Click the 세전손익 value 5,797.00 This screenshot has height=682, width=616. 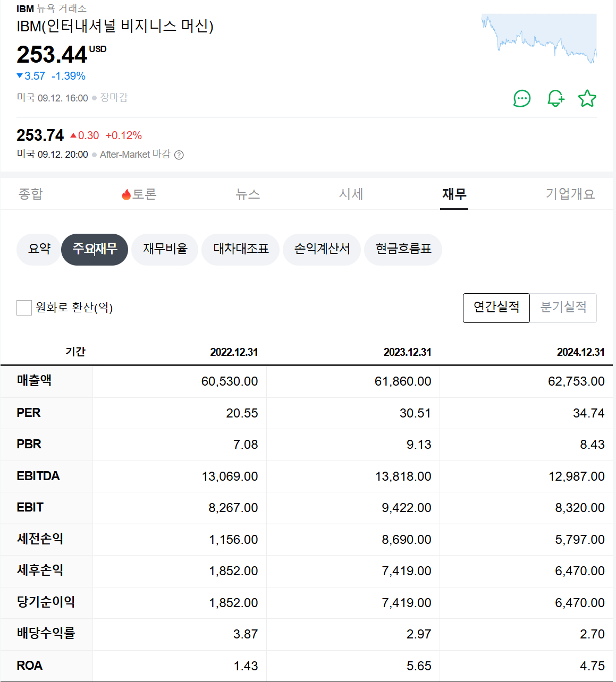tap(580, 540)
